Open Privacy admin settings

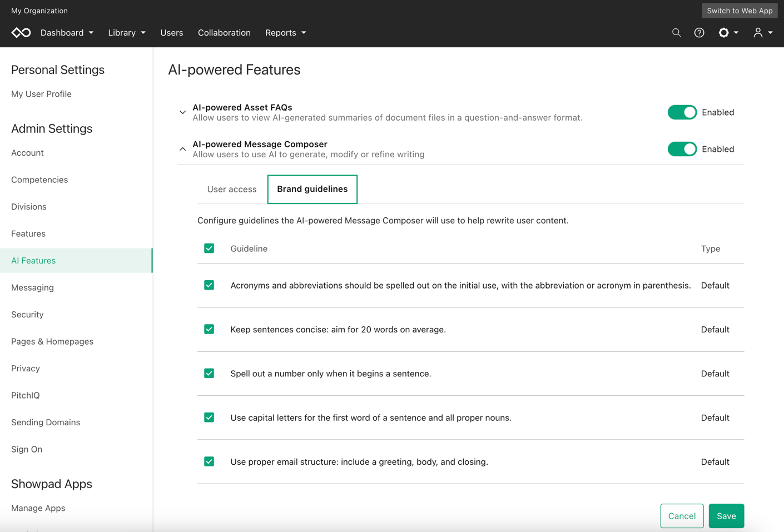26,369
